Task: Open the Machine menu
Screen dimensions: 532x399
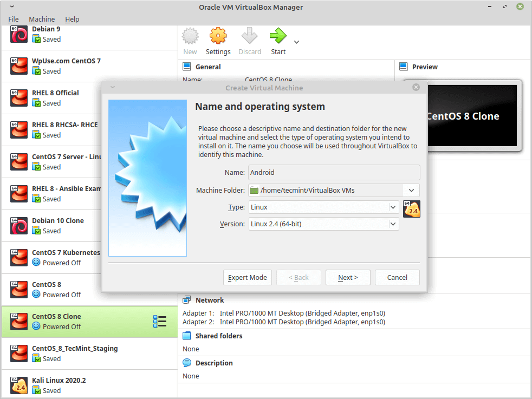Action: click(x=42, y=19)
